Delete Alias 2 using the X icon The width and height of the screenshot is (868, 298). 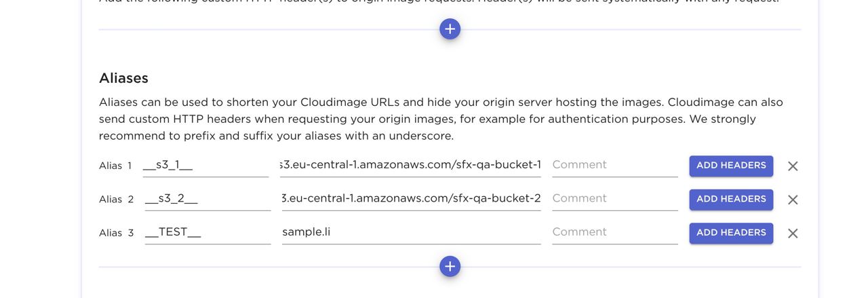coord(792,200)
